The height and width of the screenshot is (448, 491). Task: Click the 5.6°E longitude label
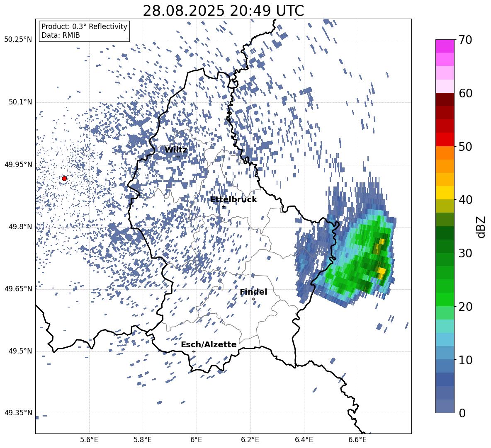tap(89, 440)
